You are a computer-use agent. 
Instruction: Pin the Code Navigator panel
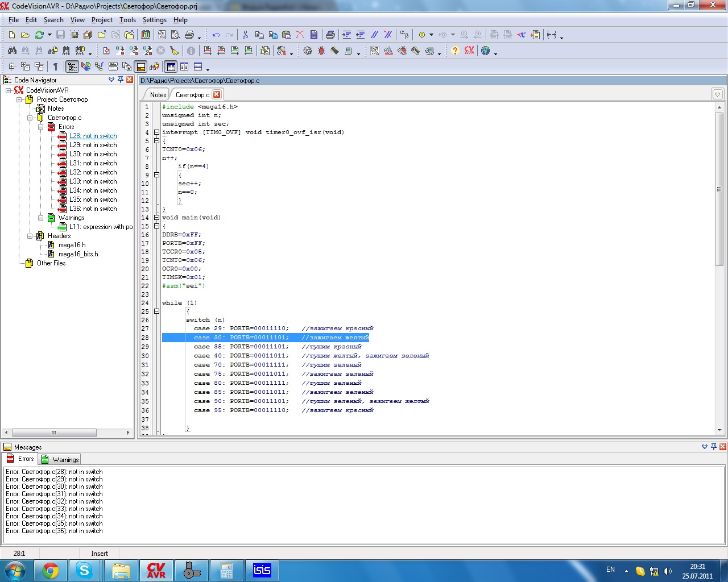pos(121,80)
